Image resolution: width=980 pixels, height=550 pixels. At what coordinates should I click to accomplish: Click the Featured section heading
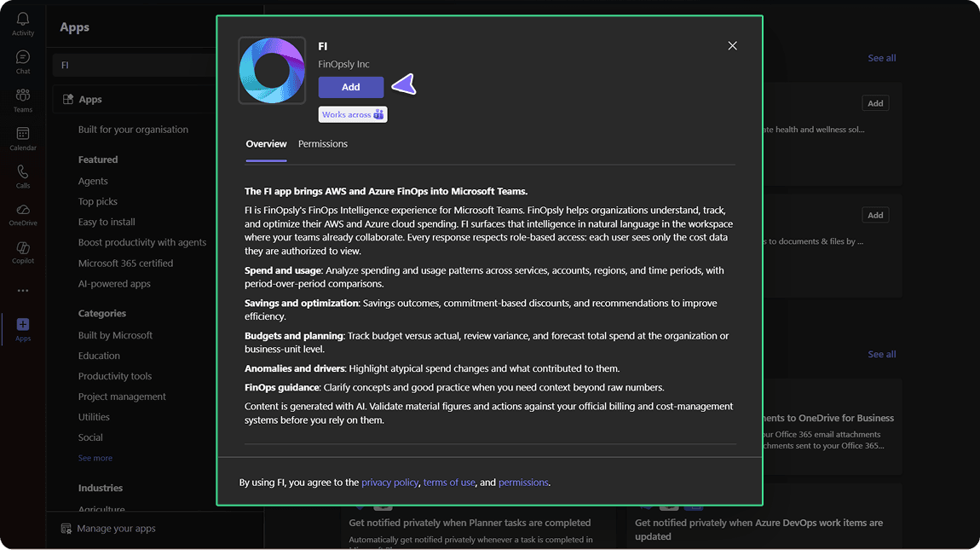97,159
